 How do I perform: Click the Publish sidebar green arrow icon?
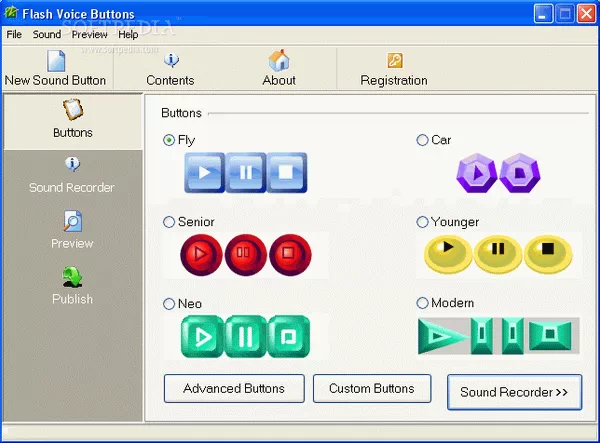click(x=72, y=277)
